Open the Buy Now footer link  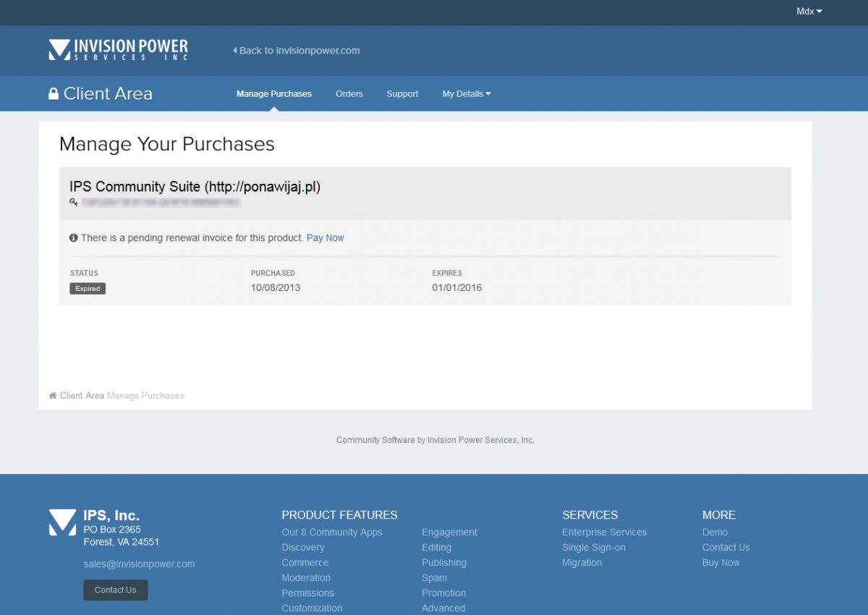(721, 563)
